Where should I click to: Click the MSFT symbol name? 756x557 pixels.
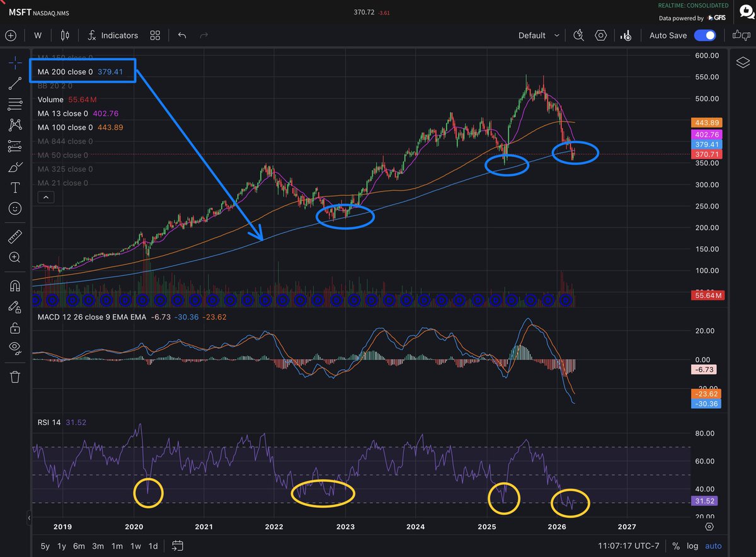tap(20, 11)
